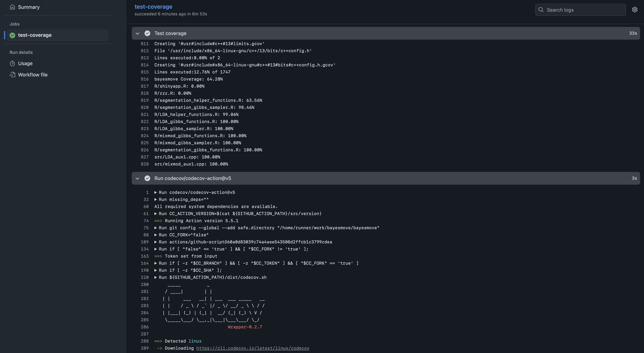Click the Summary home icon
The image size is (644, 353).
12,7
